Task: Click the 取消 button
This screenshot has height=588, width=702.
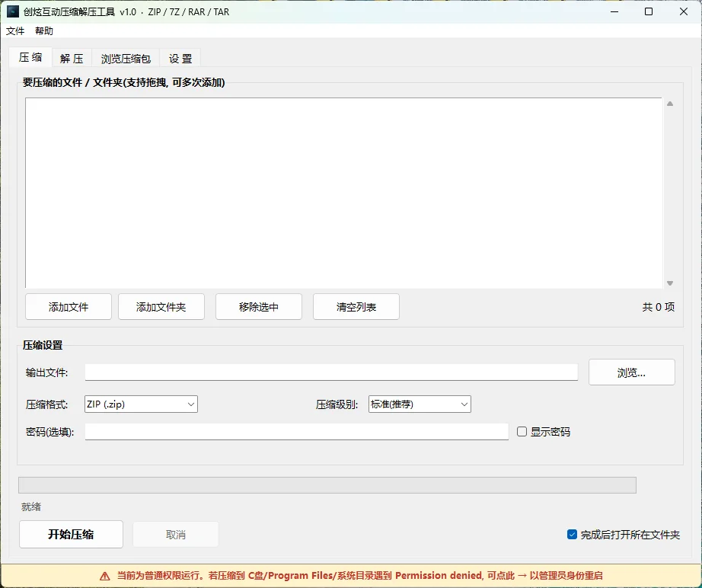Action: coord(175,534)
